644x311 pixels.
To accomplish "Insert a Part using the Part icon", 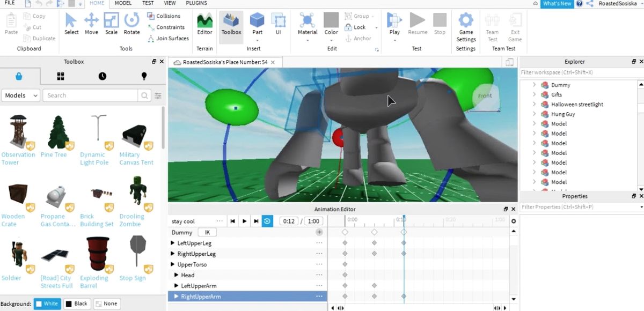I will pyautogui.click(x=258, y=20).
